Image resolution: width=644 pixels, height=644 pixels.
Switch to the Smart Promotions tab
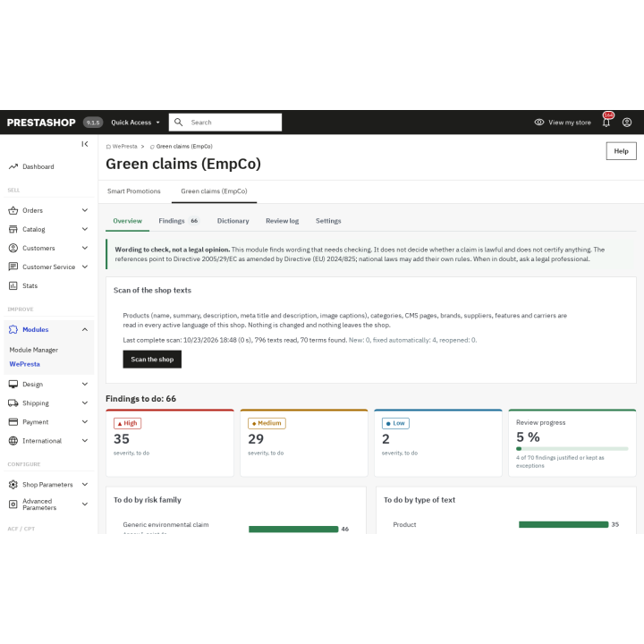coord(134,191)
